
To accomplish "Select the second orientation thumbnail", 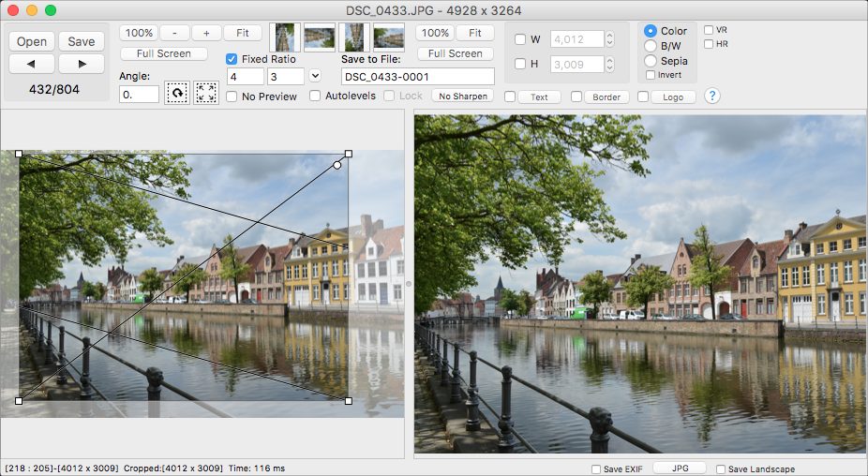I will 320,37.
